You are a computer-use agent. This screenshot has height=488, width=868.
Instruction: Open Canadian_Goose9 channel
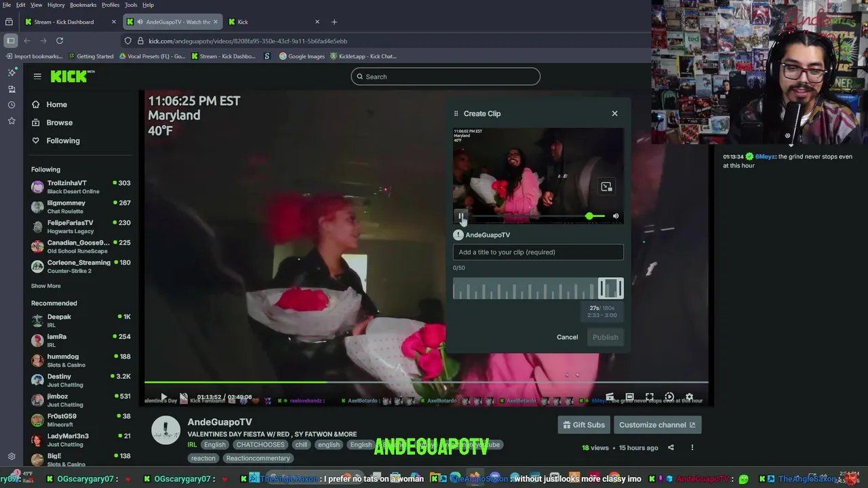[80, 246]
